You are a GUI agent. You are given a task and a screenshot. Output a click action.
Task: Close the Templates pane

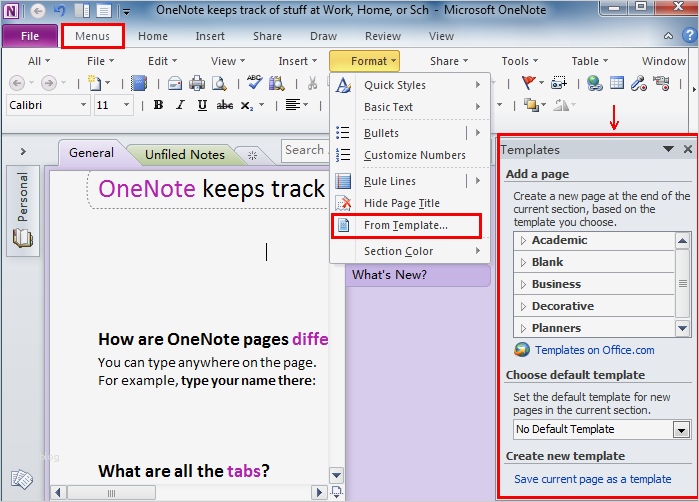coord(688,149)
